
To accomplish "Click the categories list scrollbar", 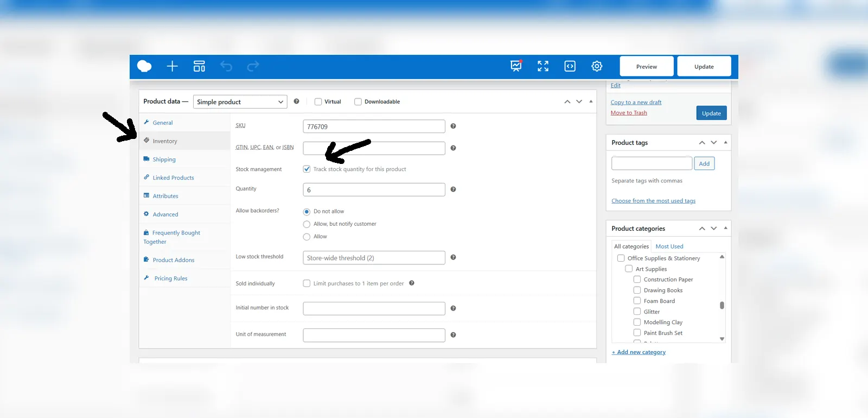I will 722,305.
